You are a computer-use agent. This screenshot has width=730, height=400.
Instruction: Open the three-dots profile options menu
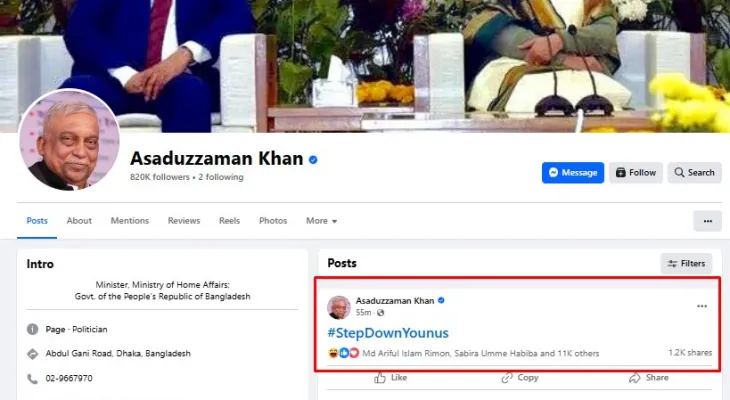click(708, 221)
